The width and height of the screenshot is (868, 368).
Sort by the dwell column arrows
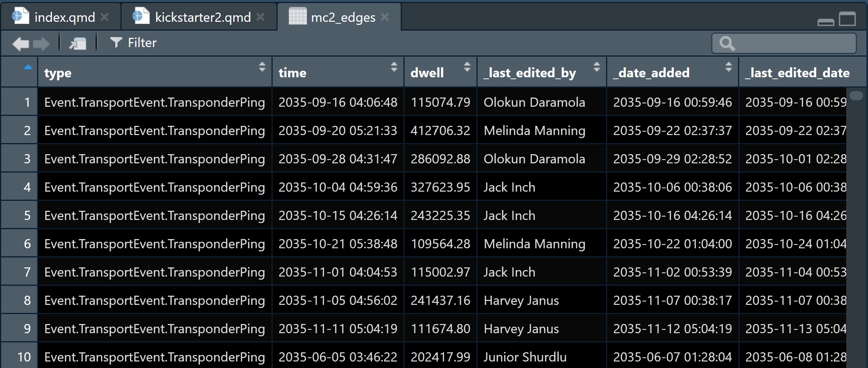[x=467, y=67]
